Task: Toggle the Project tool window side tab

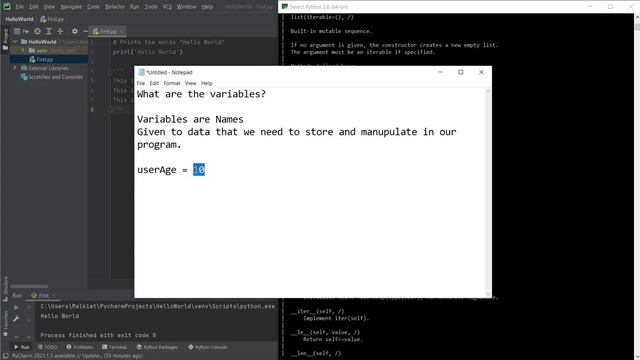Action: (5, 40)
